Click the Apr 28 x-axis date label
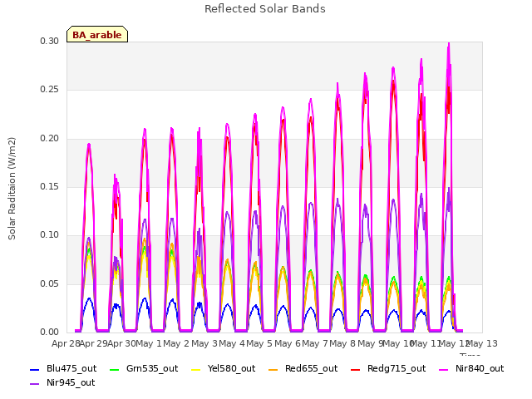 tap(66, 343)
